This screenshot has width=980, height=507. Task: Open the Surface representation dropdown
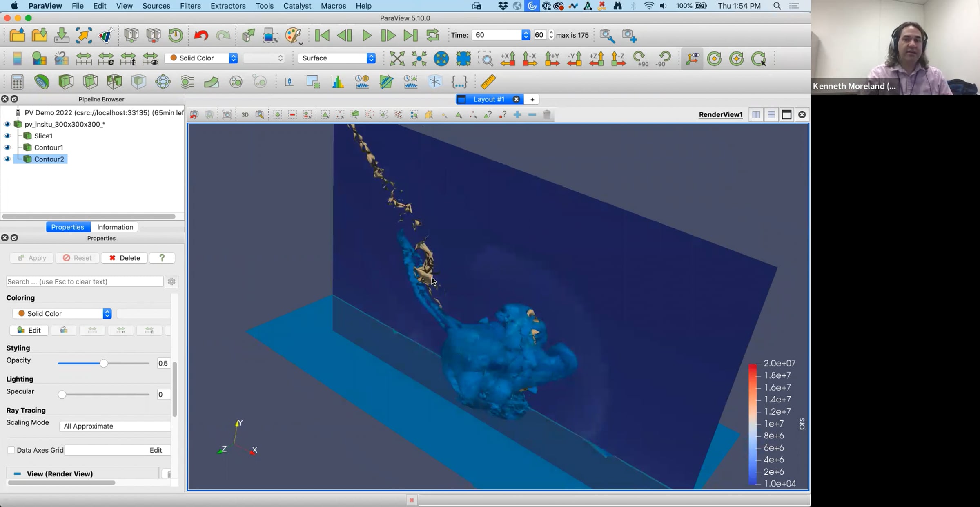337,58
